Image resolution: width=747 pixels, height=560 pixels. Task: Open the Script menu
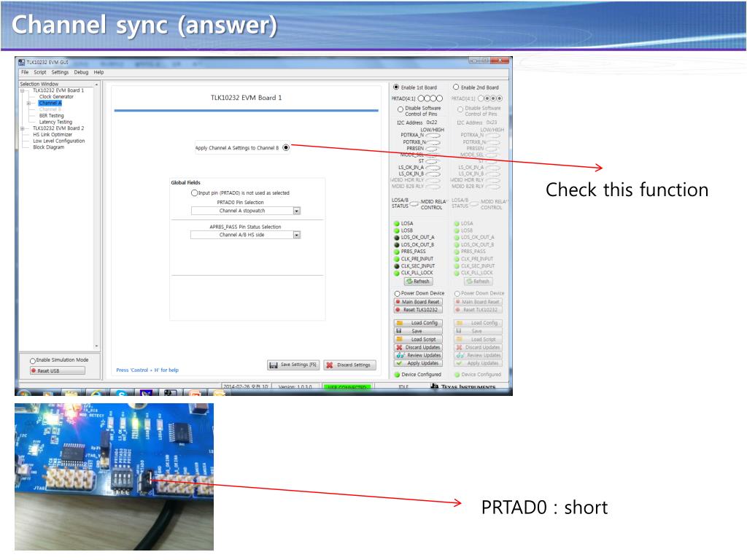click(x=40, y=72)
